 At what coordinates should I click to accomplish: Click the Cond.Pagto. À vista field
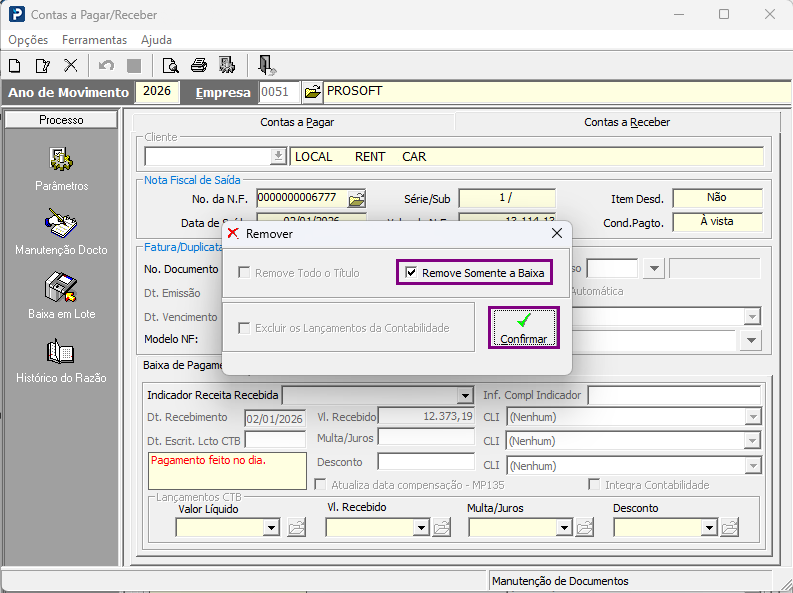point(717,222)
